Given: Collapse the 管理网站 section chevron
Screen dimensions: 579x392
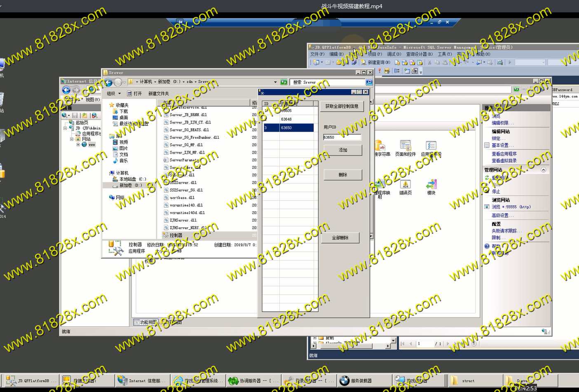Looking at the screenshot, I should 543,170.
